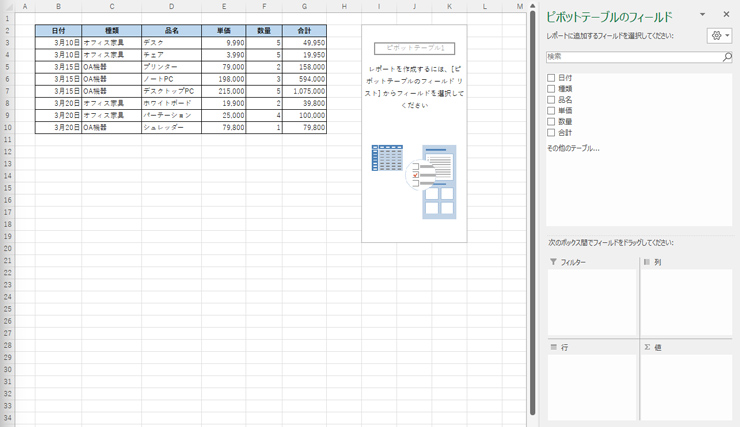Image resolution: width=740 pixels, height=427 pixels.
Task: Click the columns area icon
Action: coord(647,262)
